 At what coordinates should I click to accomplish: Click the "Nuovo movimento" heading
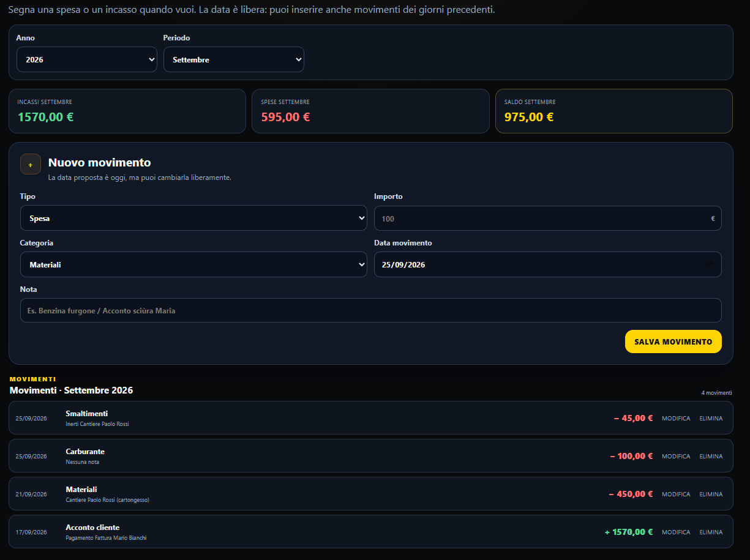pyautogui.click(x=99, y=163)
